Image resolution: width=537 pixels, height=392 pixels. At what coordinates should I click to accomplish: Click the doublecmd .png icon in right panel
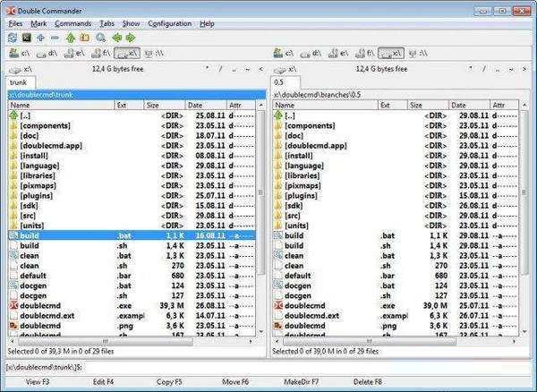(x=278, y=326)
